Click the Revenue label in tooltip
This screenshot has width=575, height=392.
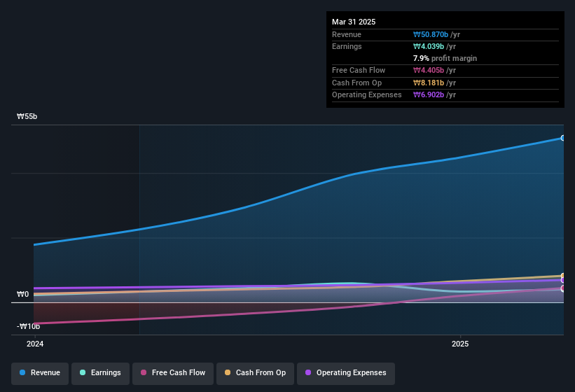(347, 34)
